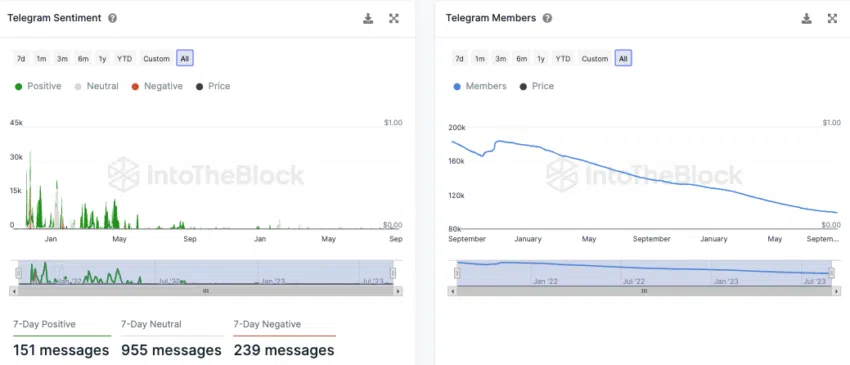Screen dimensions: 850x365
Task: Choose Custom range in Telegram Sentiment
Action: (157, 59)
